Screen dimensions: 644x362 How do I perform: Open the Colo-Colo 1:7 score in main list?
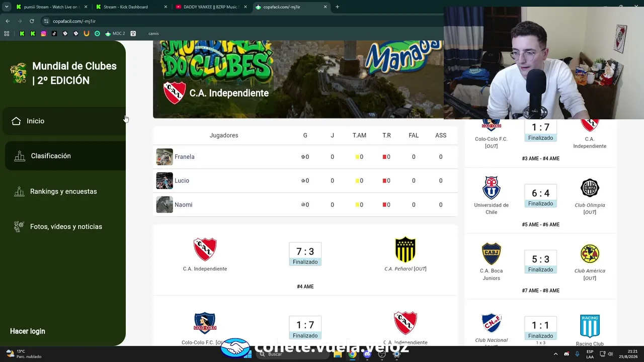point(305,325)
